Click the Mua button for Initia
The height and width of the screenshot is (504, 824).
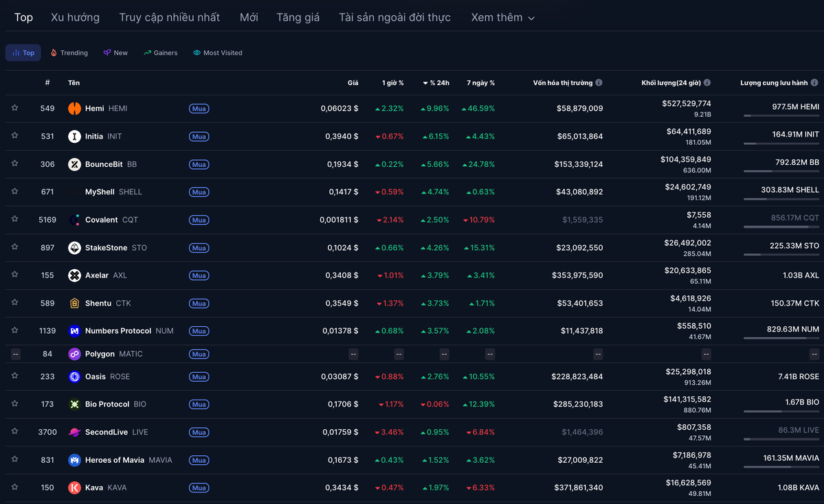click(x=199, y=137)
